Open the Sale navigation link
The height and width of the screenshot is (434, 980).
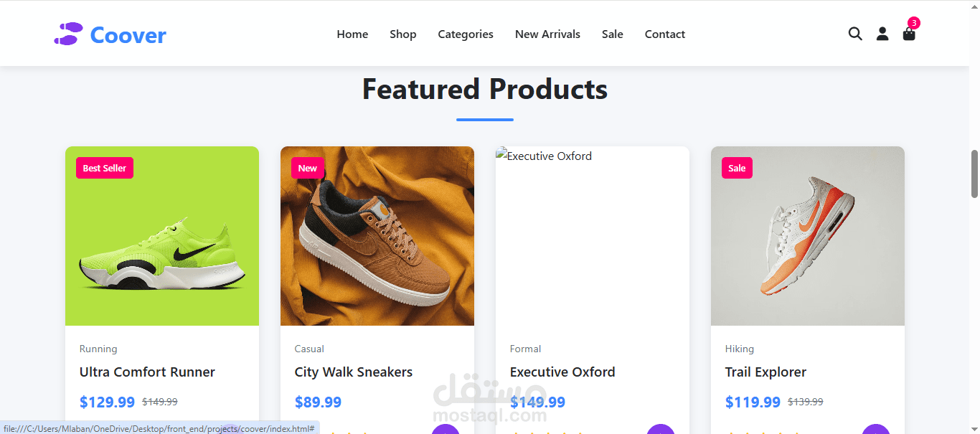pos(613,34)
